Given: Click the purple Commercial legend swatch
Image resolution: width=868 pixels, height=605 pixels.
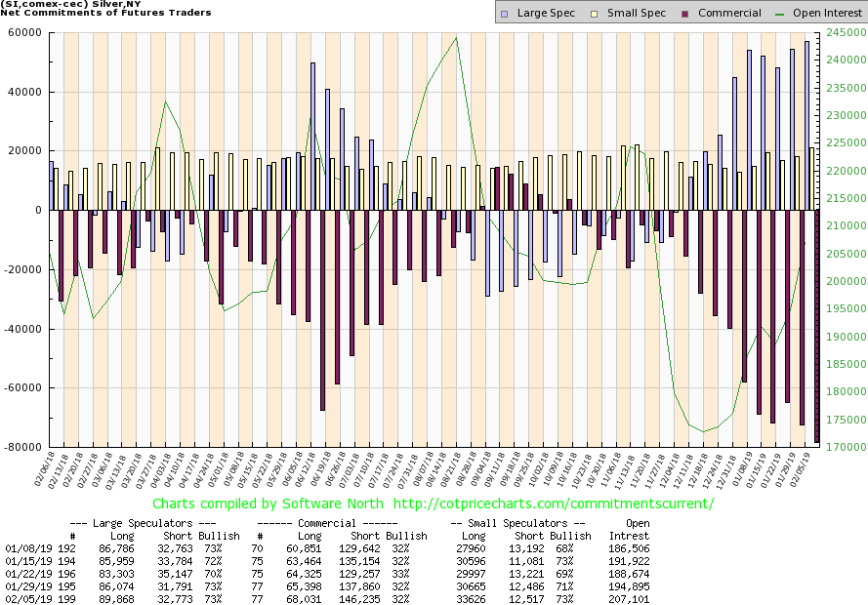Looking at the screenshot, I should point(685,14).
